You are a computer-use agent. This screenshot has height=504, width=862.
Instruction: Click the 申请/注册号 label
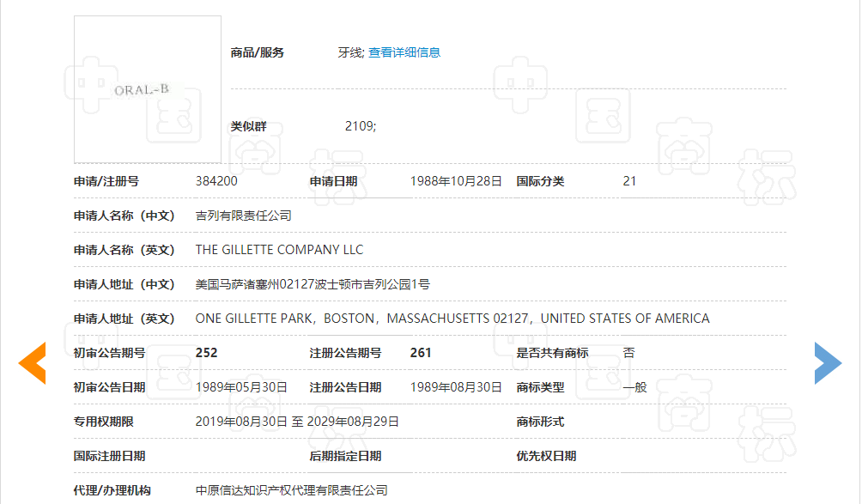pos(106,181)
